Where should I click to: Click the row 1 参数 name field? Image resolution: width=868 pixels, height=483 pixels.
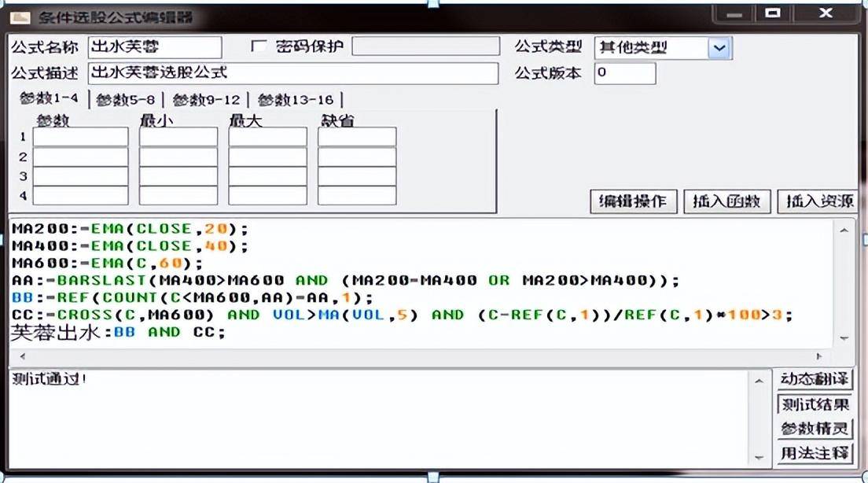80,137
